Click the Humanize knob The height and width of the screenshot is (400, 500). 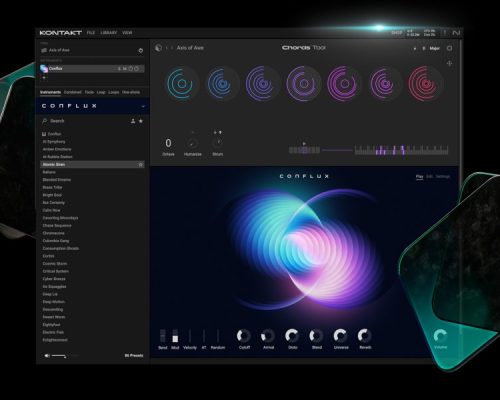(x=192, y=144)
